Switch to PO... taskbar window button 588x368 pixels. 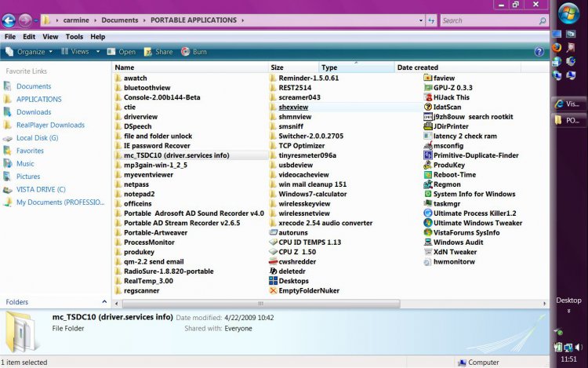pyautogui.click(x=568, y=120)
